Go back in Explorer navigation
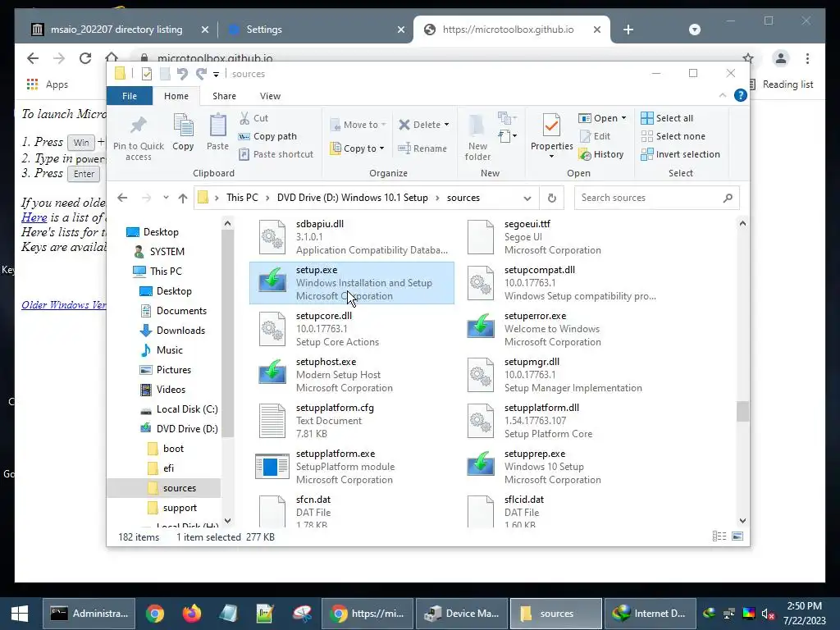Image resolution: width=840 pixels, height=630 pixels. click(122, 198)
